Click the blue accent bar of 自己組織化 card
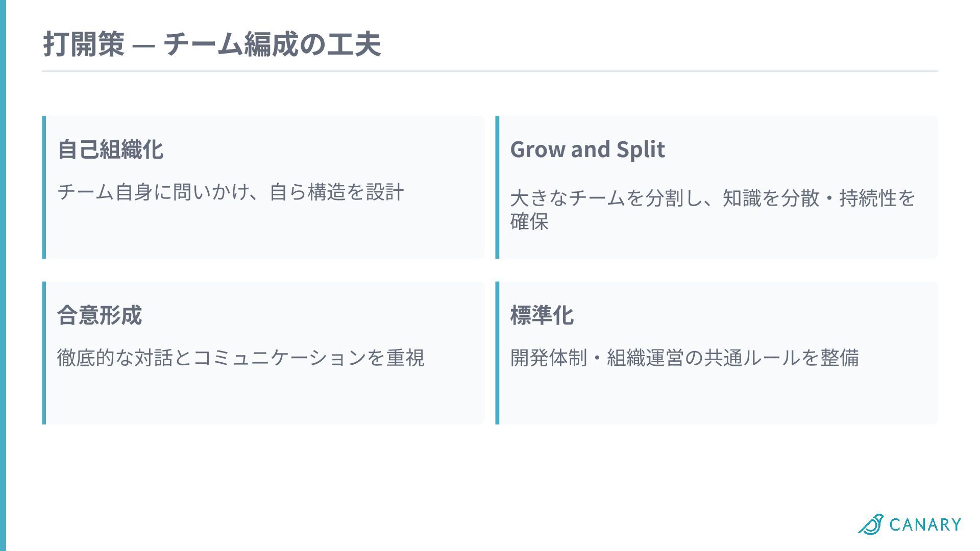980x551 pixels. [x=44, y=187]
